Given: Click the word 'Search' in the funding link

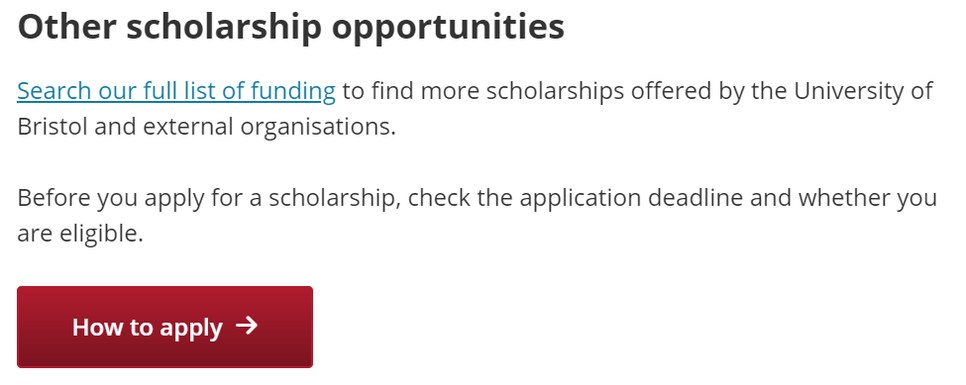Looking at the screenshot, I should (54, 91).
